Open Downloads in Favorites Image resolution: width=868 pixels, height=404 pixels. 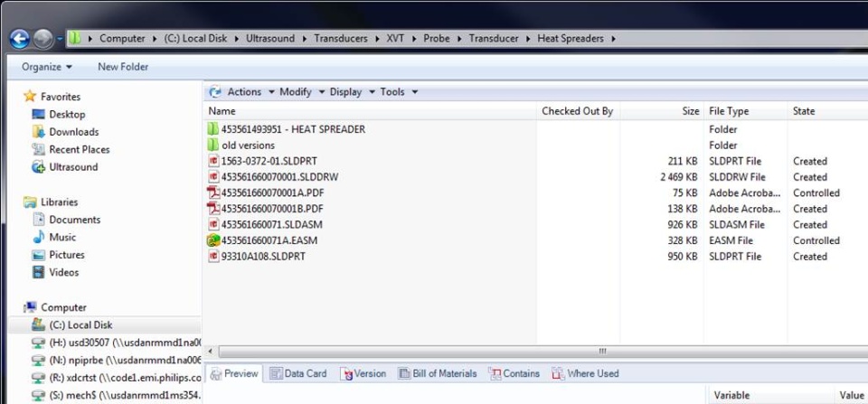click(73, 132)
